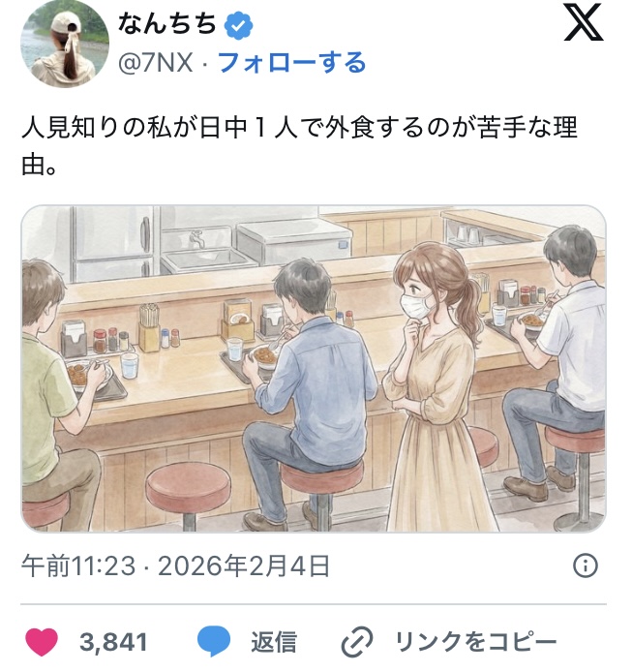Open the restaurant counter illustration image
The width and height of the screenshot is (632, 672).
click(x=314, y=369)
